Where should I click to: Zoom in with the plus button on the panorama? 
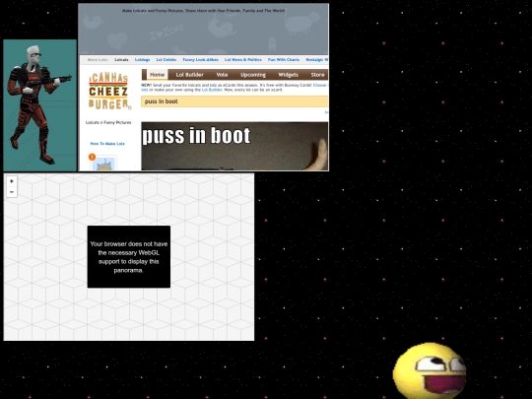[12, 181]
